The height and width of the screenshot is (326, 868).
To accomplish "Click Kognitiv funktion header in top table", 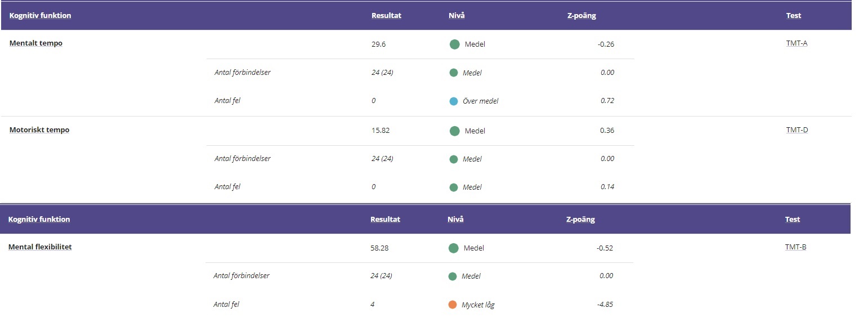I will (x=41, y=16).
